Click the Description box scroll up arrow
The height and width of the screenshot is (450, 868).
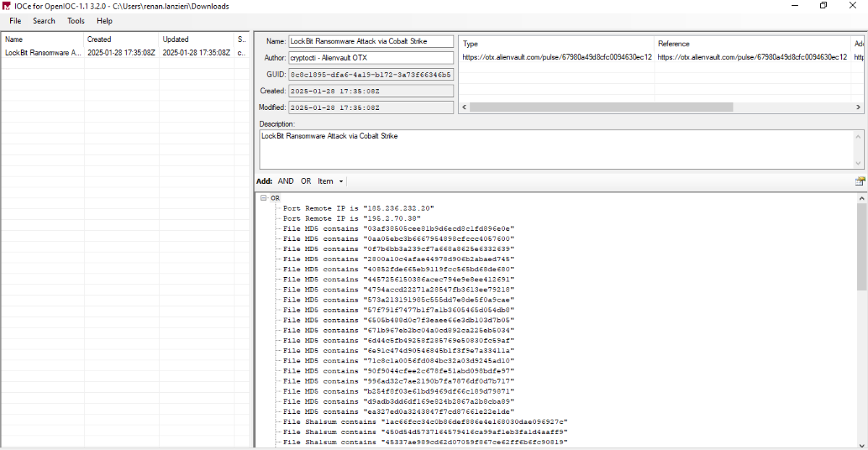pos(859,136)
